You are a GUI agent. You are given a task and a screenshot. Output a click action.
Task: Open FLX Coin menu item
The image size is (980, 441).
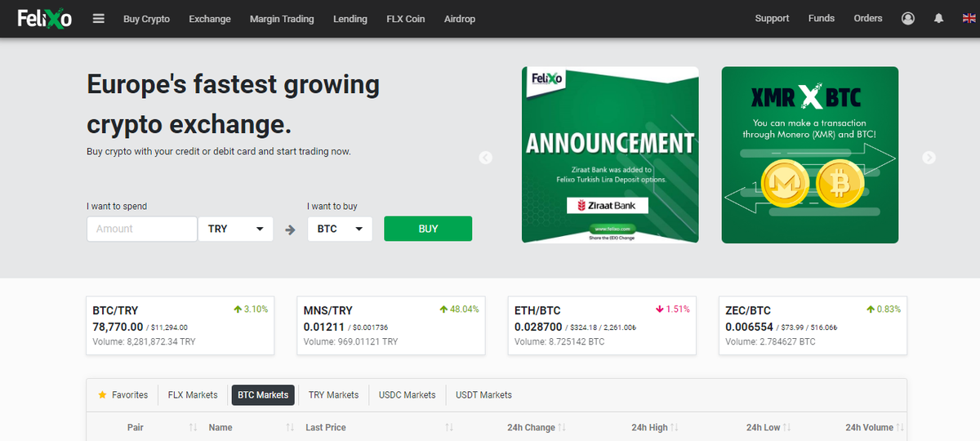click(406, 19)
